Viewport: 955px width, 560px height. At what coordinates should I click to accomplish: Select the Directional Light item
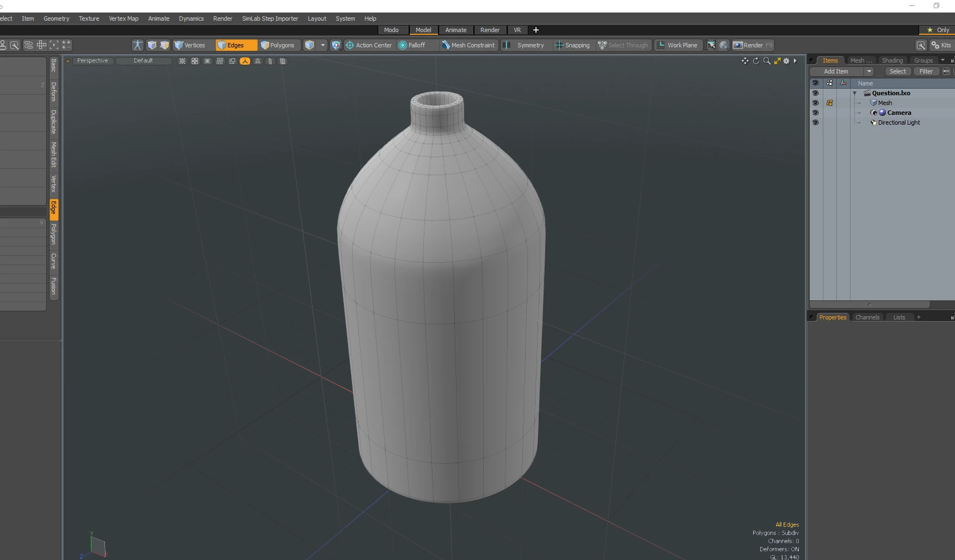(x=898, y=122)
